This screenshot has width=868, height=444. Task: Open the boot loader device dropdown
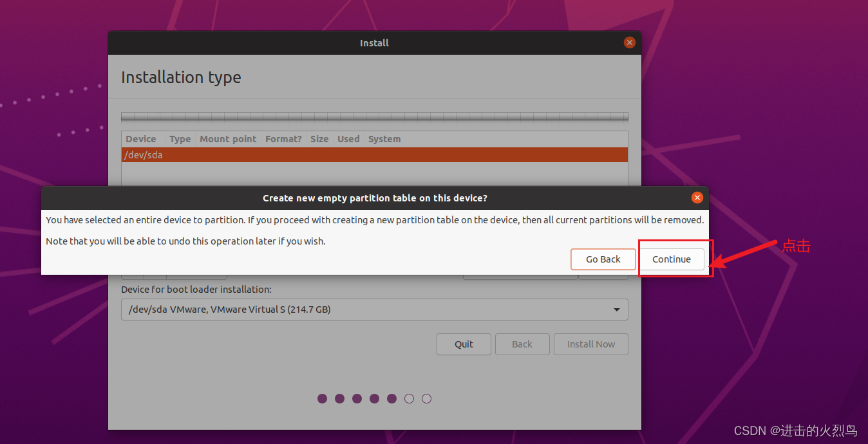click(x=374, y=310)
